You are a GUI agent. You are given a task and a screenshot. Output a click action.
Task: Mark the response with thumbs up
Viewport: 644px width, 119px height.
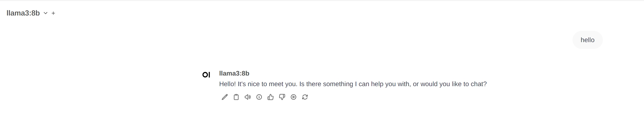(x=271, y=97)
